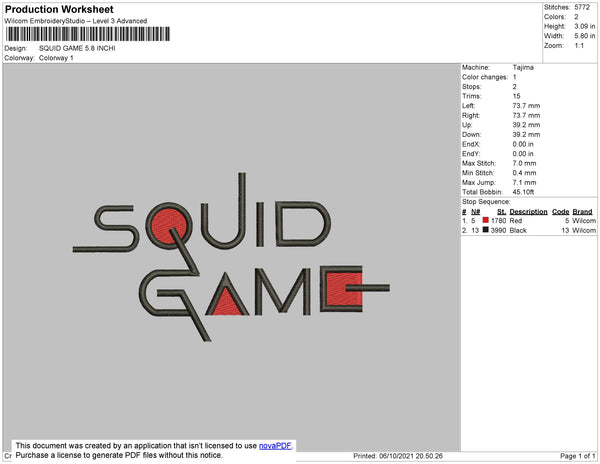Click the 'Description' column header
The width and height of the screenshot is (600, 464).
coord(528,212)
